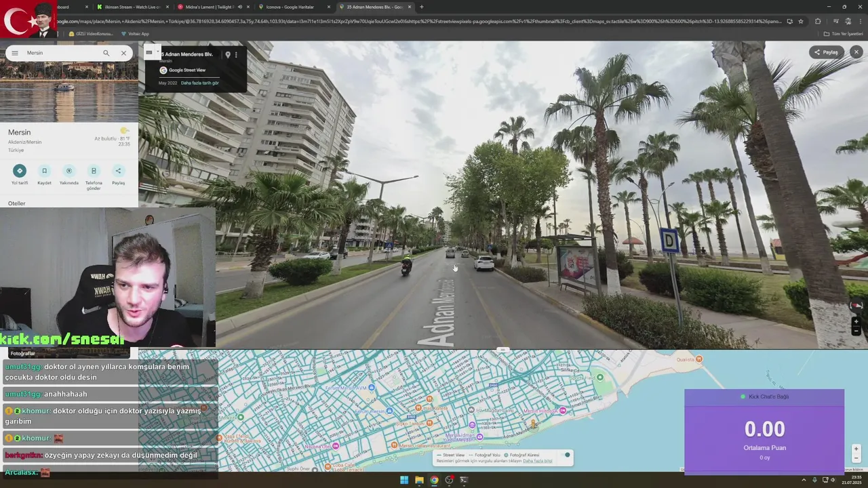This screenshot has height=488, width=868.
Task: Click the Fotoğraflar label under webcam
Action: click(23, 353)
